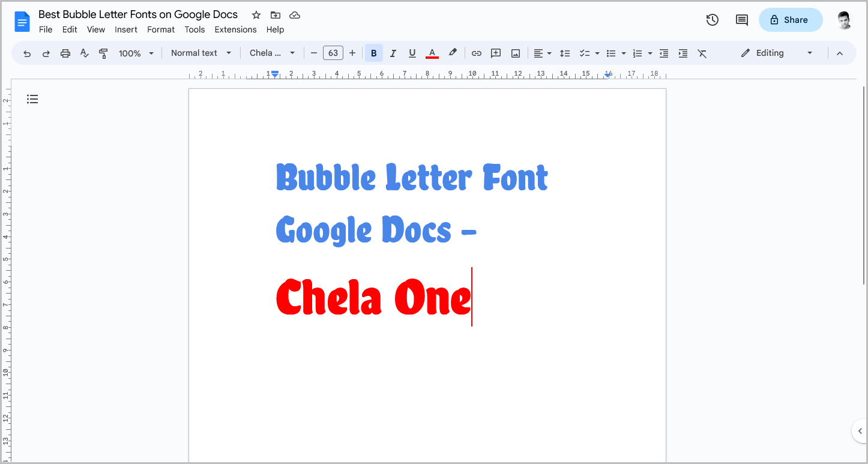
Task: Toggle italic formatting
Action: pyautogui.click(x=393, y=53)
